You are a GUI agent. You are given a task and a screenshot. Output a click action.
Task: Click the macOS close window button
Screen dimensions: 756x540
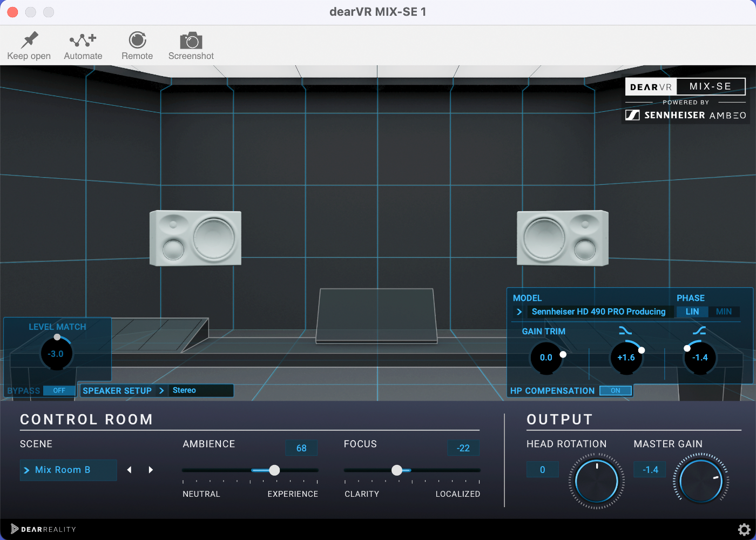pyautogui.click(x=13, y=12)
